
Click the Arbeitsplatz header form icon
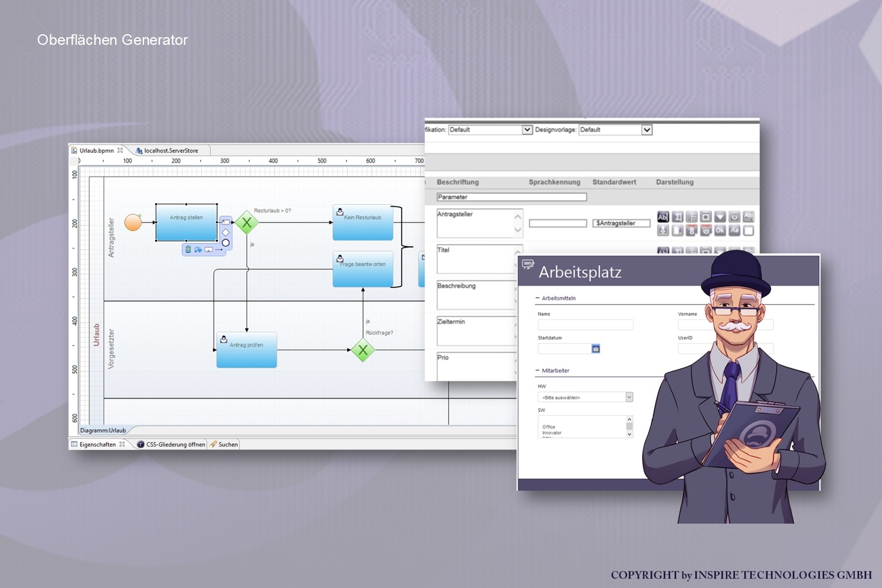[x=528, y=264]
